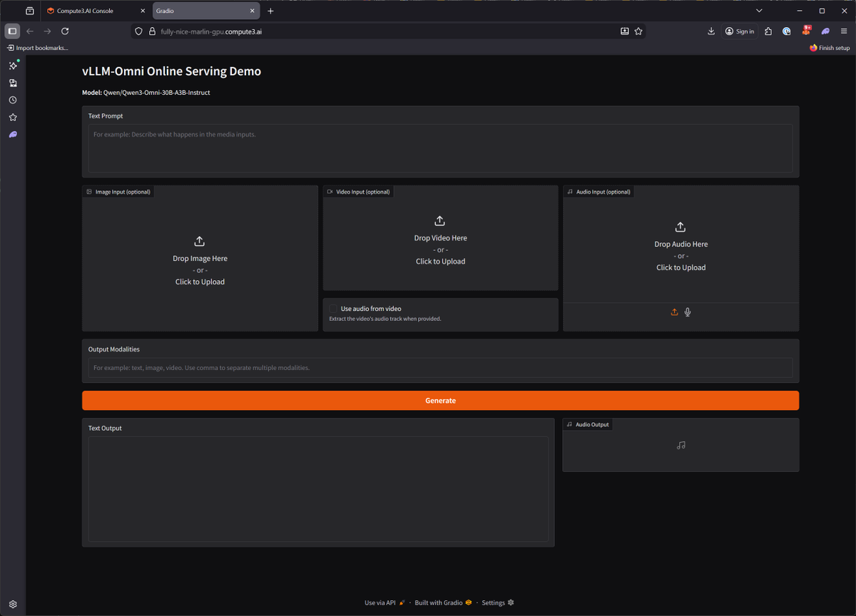
Task: Select the microphone source under Audio Input
Action: 688,312
